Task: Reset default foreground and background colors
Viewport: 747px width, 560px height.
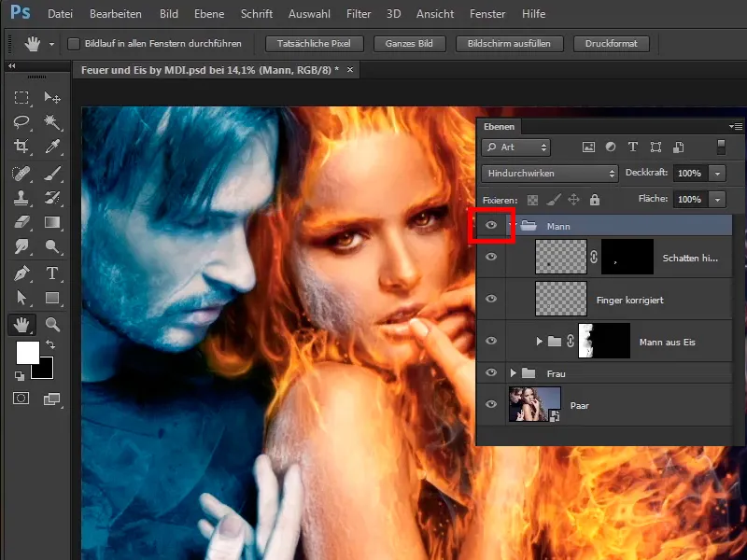Action: click(x=20, y=376)
